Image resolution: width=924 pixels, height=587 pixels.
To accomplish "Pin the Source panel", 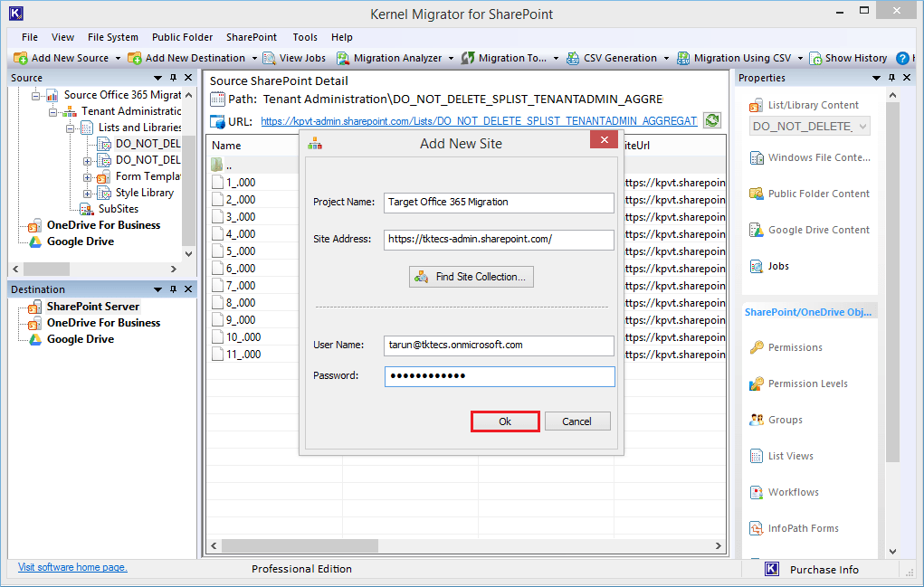I will (x=173, y=78).
